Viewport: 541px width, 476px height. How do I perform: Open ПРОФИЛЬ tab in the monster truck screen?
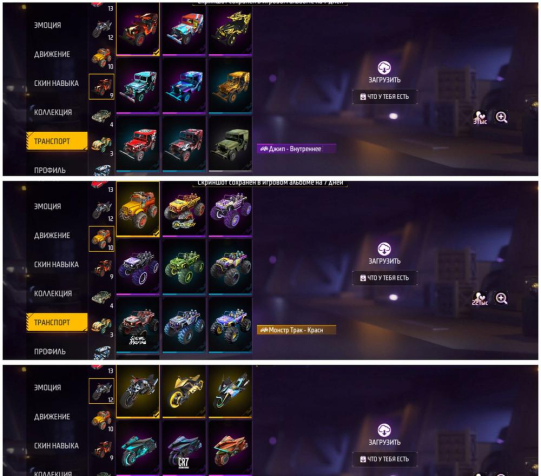pyautogui.click(x=50, y=351)
